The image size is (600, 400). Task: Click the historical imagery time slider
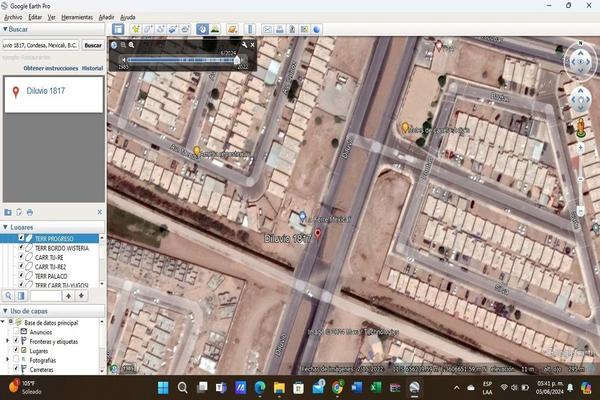[180, 60]
